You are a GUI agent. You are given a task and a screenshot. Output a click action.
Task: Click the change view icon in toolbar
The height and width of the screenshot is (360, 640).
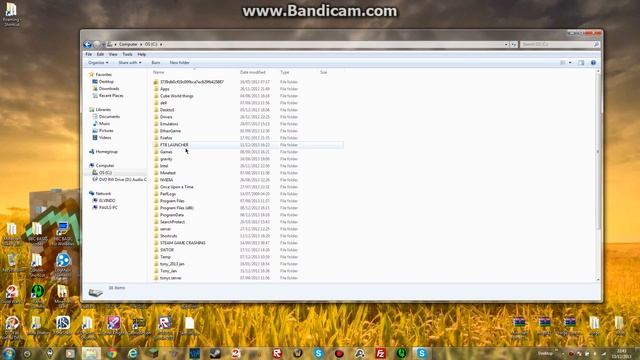[563, 63]
